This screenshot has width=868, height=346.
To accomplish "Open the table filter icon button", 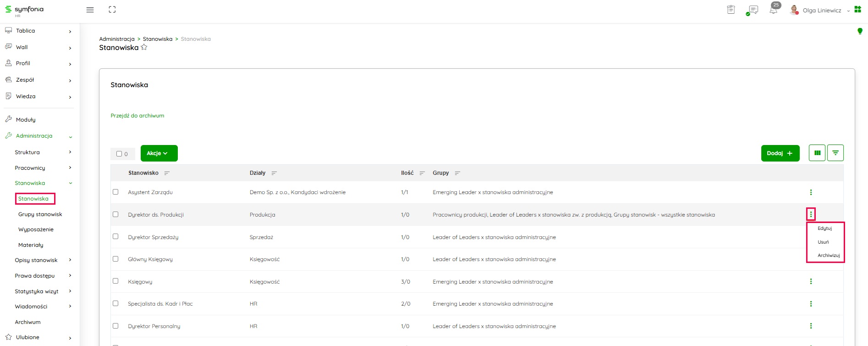I will (835, 153).
